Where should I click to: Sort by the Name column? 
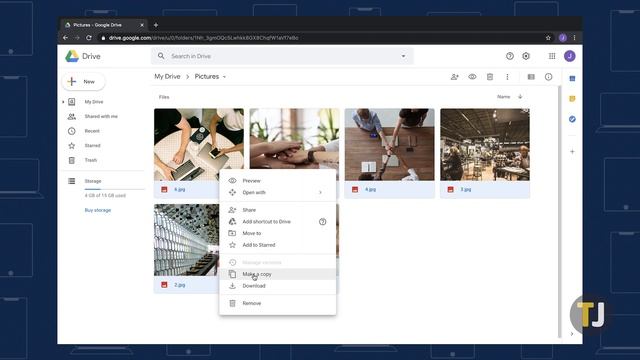point(503,97)
